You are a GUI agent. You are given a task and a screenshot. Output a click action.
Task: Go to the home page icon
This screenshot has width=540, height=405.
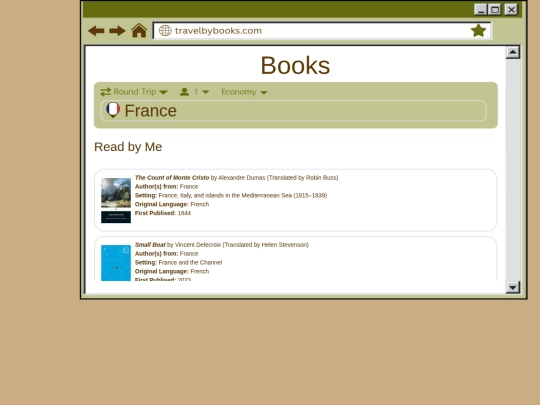click(x=139, y=30)
